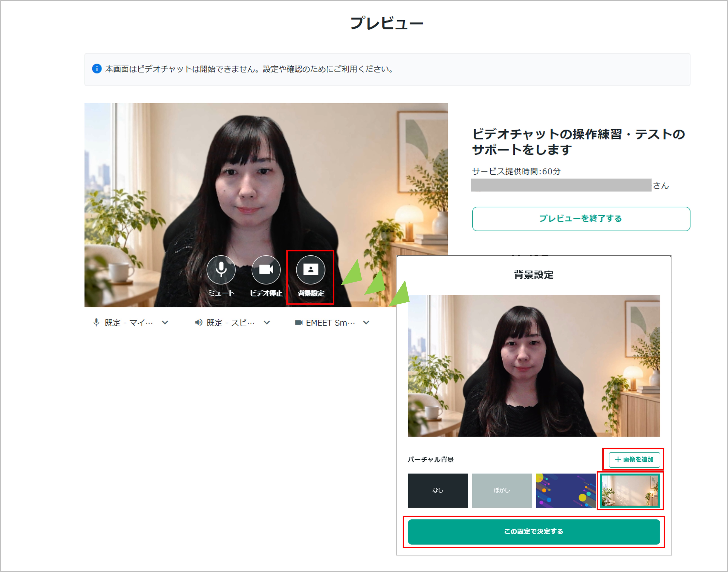Select the なし background option
This screenshot has width=728, height=572.
click(438, 490)
